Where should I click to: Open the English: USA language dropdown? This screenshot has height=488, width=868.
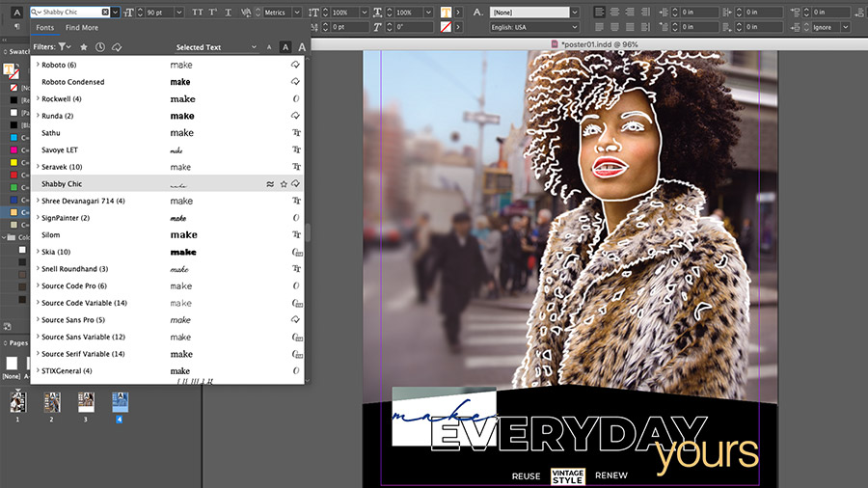pos(534,27)
